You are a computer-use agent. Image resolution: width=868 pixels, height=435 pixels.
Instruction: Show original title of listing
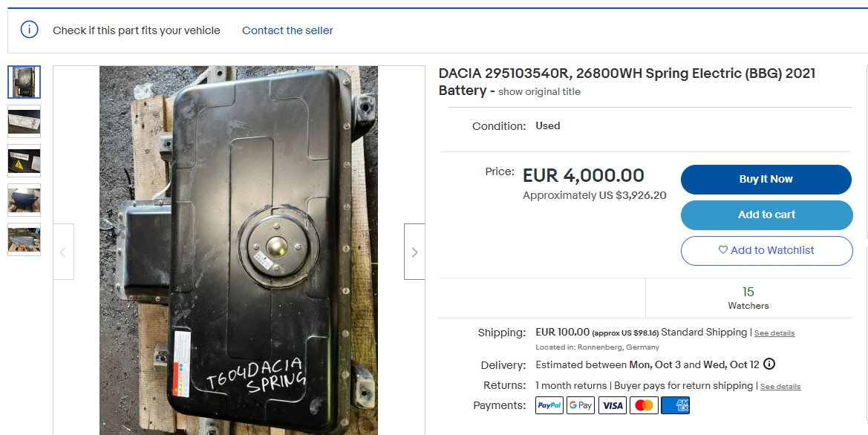pyautogui.click(x=539, y=92)
